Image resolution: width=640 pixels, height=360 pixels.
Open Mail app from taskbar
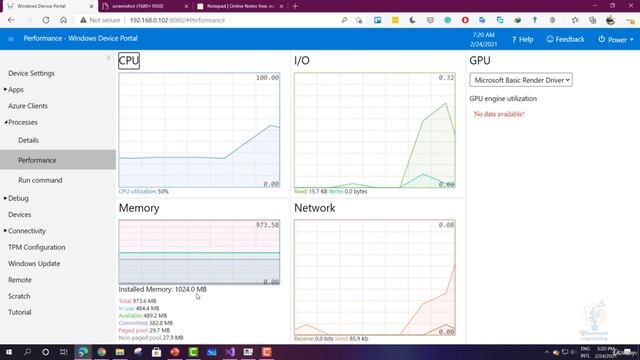(x=211, y=352)
